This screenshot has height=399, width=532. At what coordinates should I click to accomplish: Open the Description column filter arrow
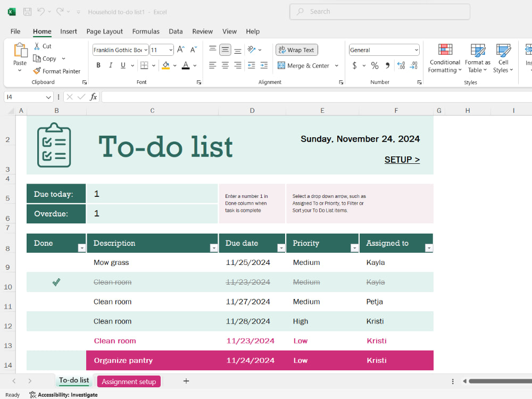(214, 248)
